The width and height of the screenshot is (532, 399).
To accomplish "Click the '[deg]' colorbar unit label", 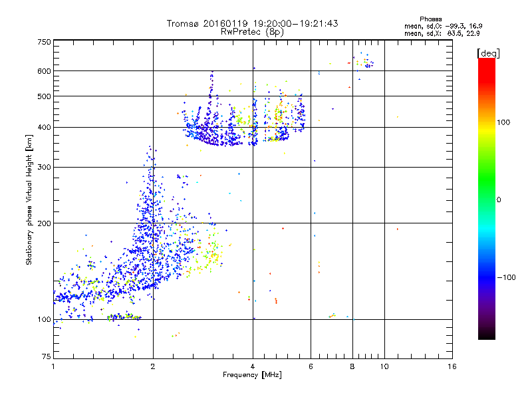I will point(488,53).
